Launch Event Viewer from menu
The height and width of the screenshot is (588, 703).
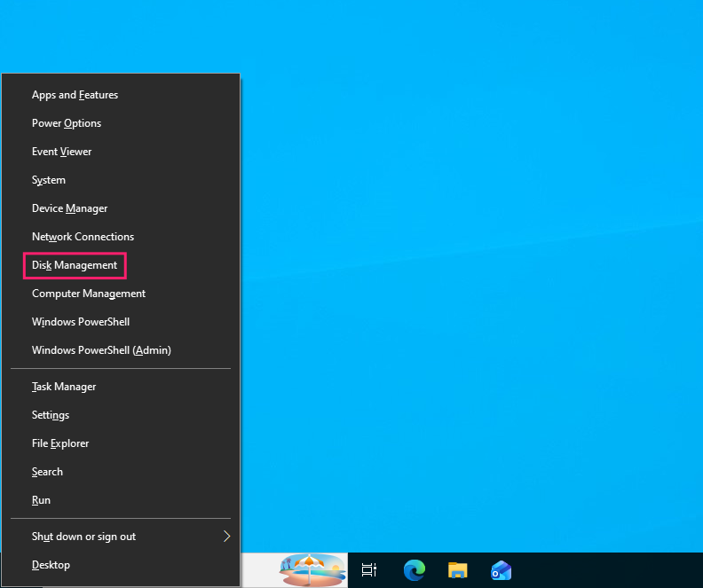121,152
